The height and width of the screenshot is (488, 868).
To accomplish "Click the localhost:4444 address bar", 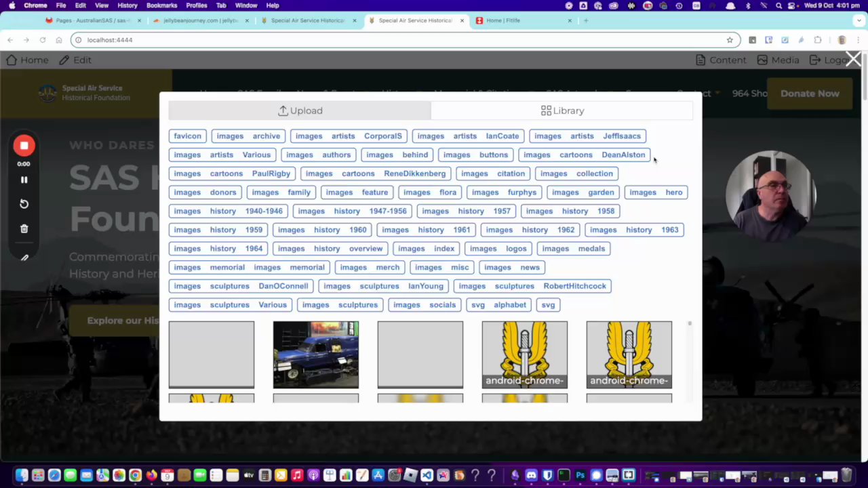I will pyautogui.click(x=403, y=40).
